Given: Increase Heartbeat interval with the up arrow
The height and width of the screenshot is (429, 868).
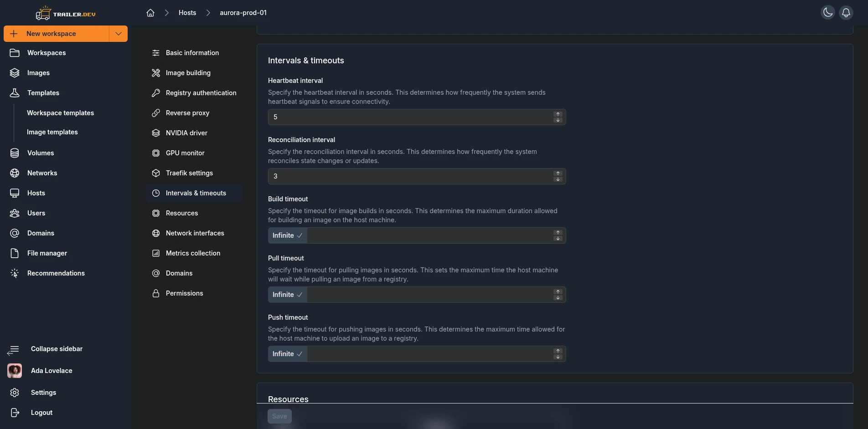Looking at the screenshot, I should pyautogui.click(x=558, y=114).
